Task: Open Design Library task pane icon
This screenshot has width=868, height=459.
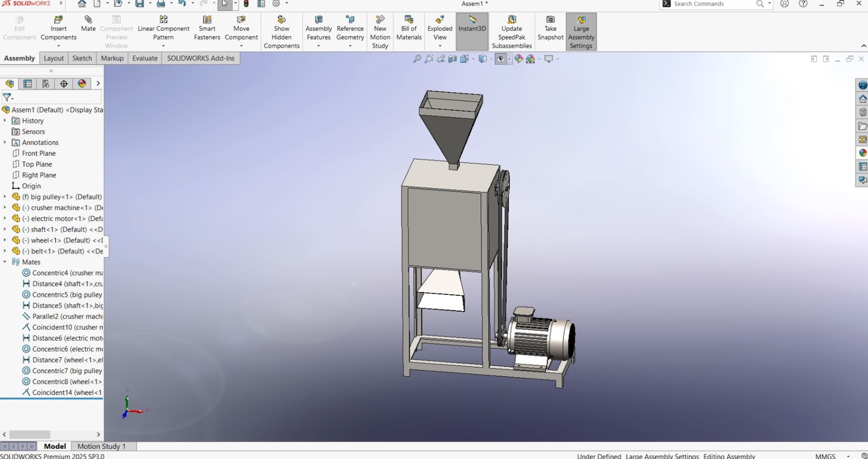Action: coord(863,112)
